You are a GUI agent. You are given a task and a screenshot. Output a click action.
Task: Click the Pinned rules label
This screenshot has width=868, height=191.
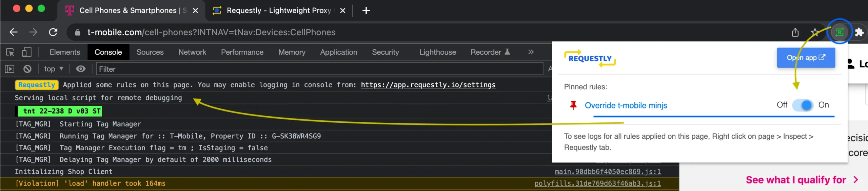(x=586, y=87)
